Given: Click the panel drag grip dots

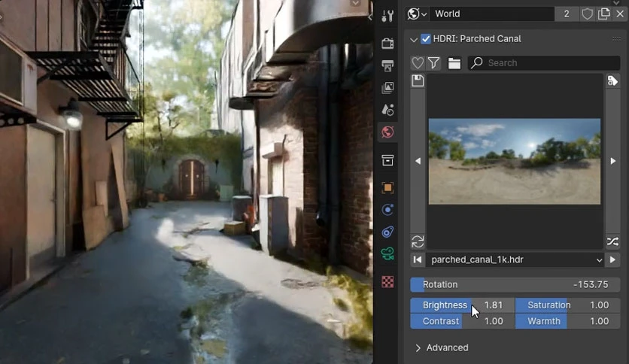Looking at the screenshot, I should pyautogui.click(x=616, y=39).
